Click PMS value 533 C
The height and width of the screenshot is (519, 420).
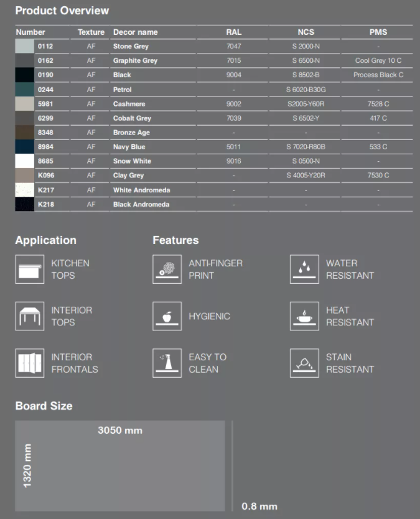[x=378, y=147]
